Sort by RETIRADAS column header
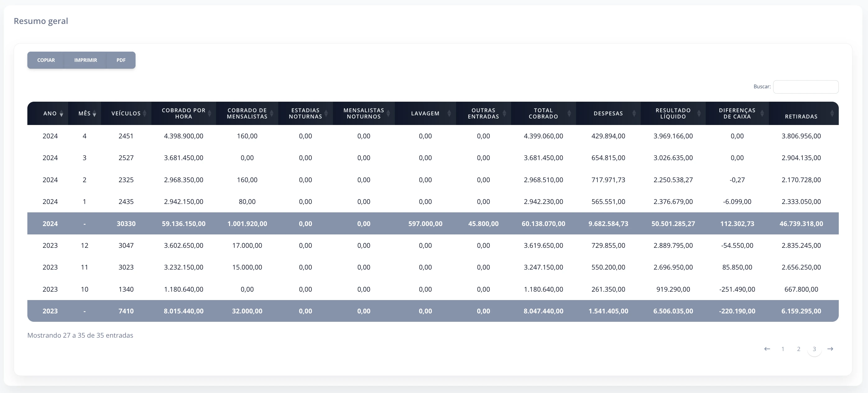The height and width of the screenshot is (393, 868). 801,113
